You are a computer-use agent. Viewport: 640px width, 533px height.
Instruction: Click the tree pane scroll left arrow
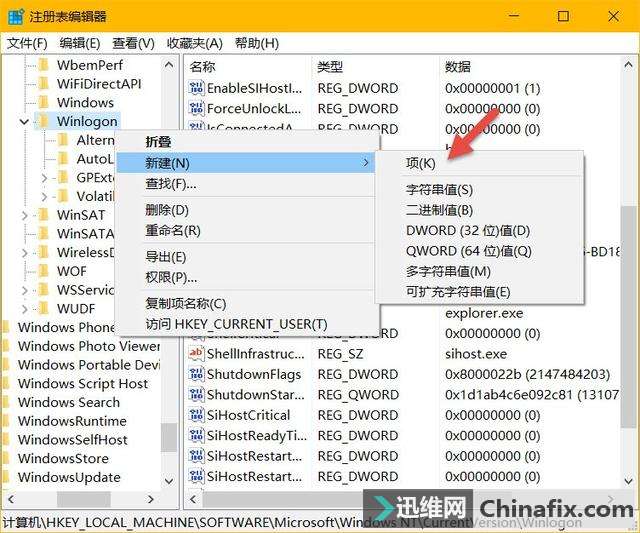pyautogui.click(x=11, y=499)
